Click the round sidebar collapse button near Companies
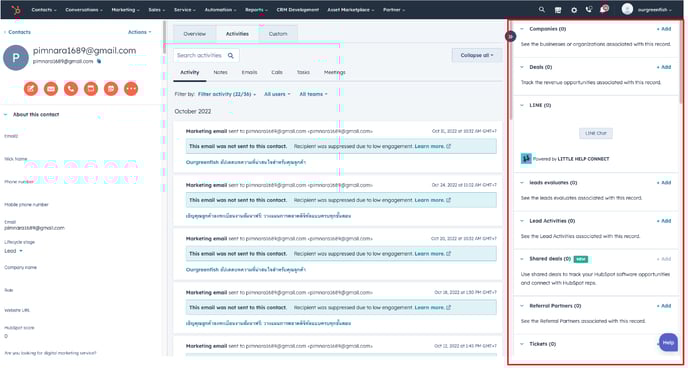The image size is (688, 372). (x=510, y=36)
